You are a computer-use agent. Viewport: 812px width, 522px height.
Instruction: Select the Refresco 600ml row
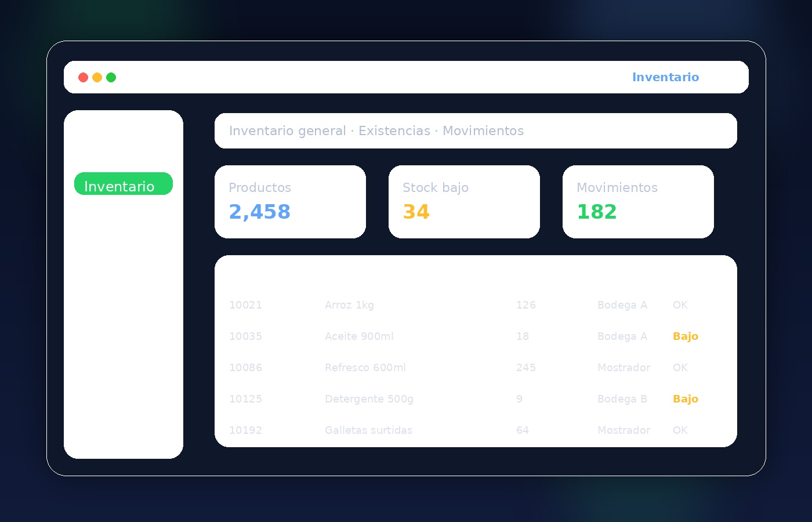tap(365, 368)
